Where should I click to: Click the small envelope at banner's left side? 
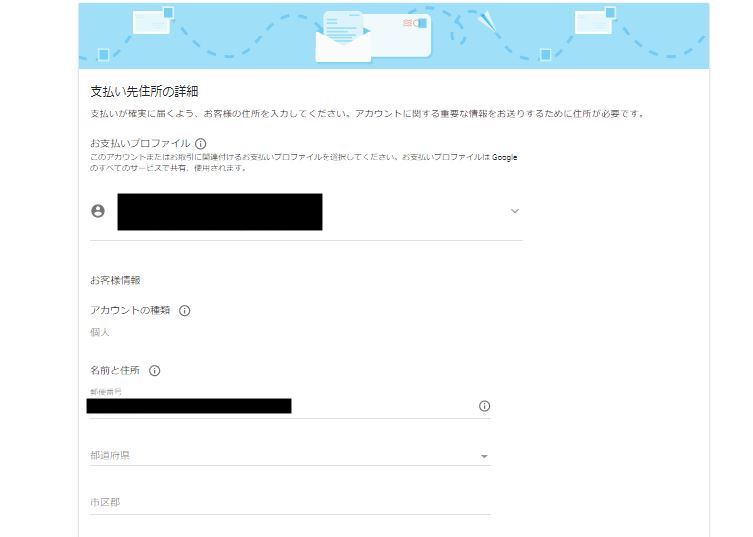153,21
